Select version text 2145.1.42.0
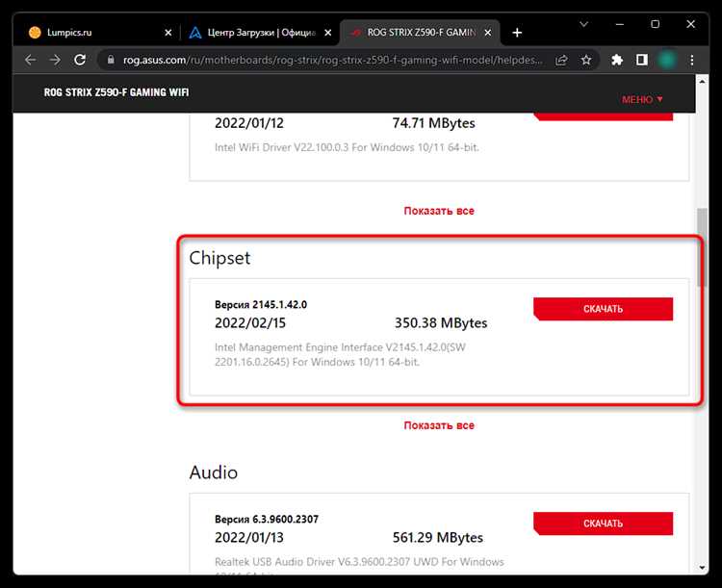 pyautogui.click(x=280, y=304)
